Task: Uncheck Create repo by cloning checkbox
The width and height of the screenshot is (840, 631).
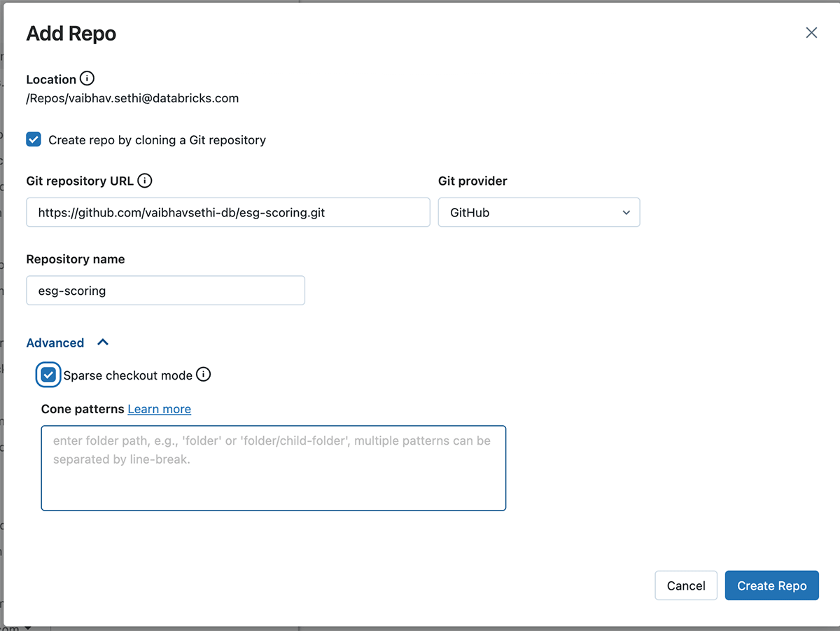Action: (x=34, y=139)
